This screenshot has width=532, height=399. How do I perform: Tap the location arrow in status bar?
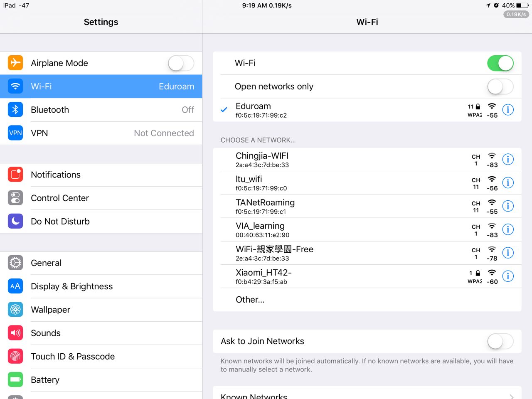[488, 5]
